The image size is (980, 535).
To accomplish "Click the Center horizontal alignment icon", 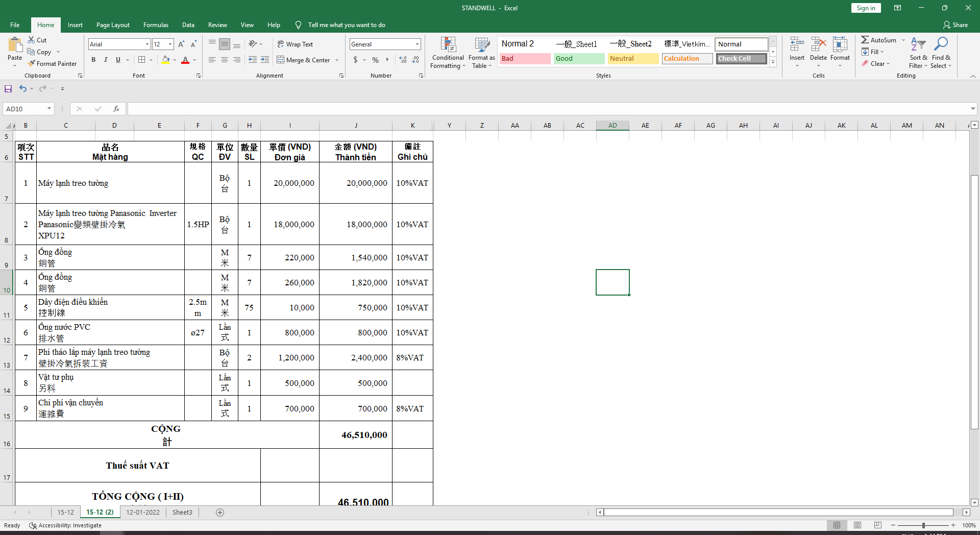I will [x=224, y=60].
